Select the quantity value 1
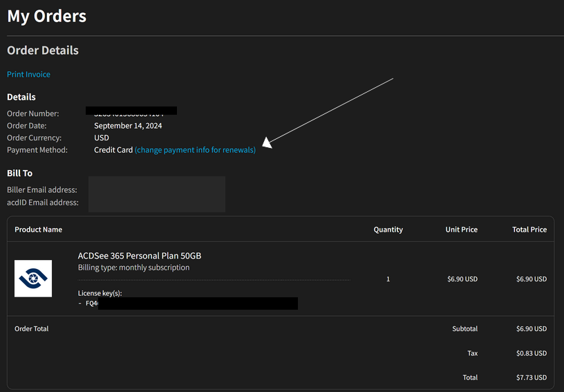Screen dimensions: 564x392 (x=388, y=279)
